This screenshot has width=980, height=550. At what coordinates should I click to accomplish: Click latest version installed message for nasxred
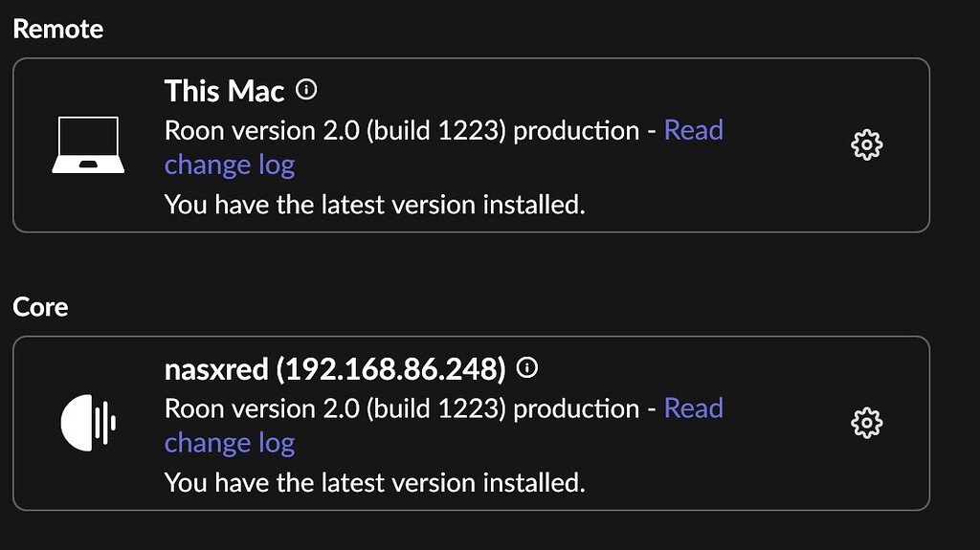375,482
